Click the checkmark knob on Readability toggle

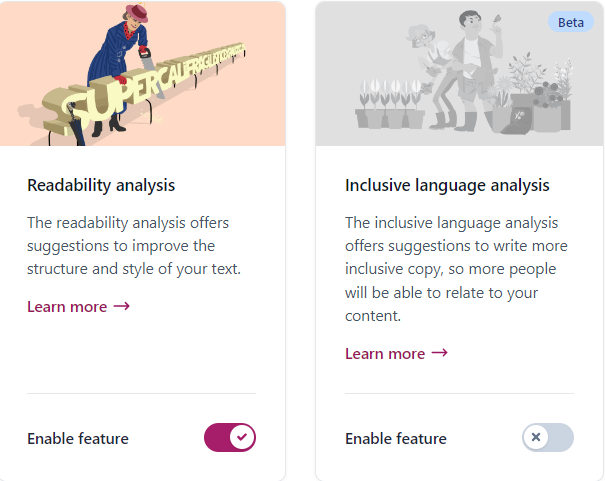(242, 437)
